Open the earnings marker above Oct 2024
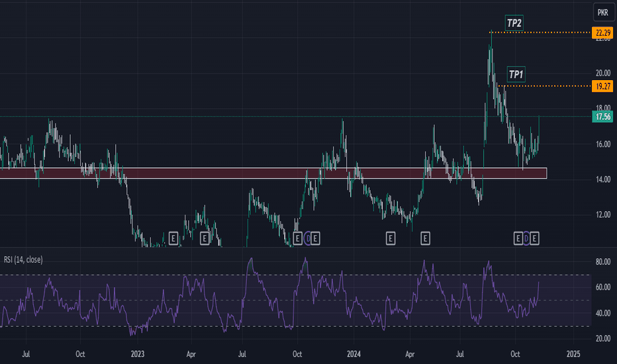617x364 pixels. 518,238
